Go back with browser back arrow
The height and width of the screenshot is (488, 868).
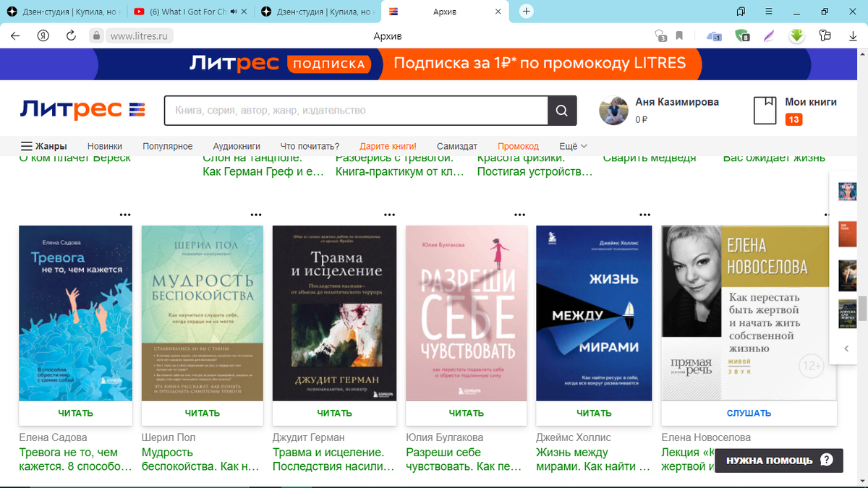pos(15,36)
